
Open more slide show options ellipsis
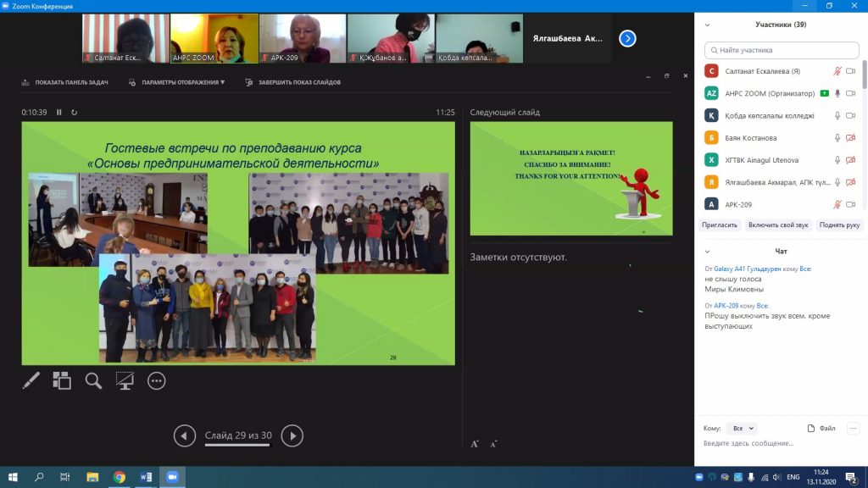(157, 380)
